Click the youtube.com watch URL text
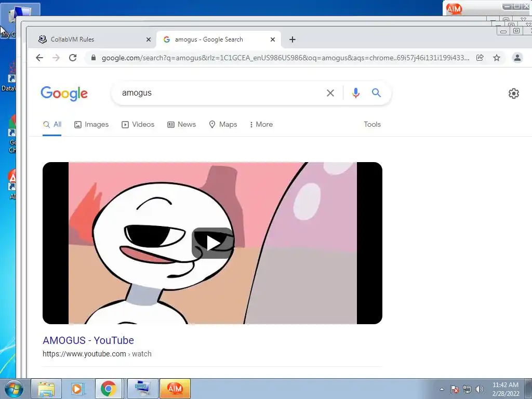This screenshot has height=399, width=532. pos(97,354)
